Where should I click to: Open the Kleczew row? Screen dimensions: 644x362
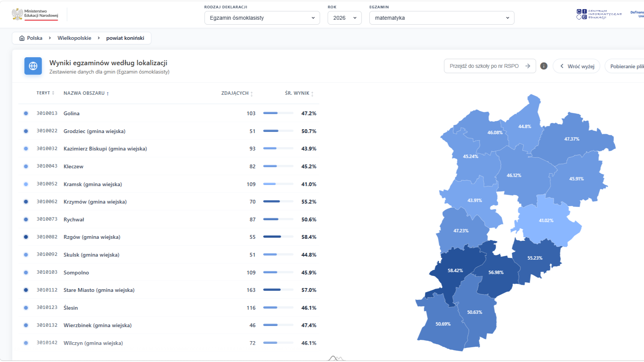[169, 166]
